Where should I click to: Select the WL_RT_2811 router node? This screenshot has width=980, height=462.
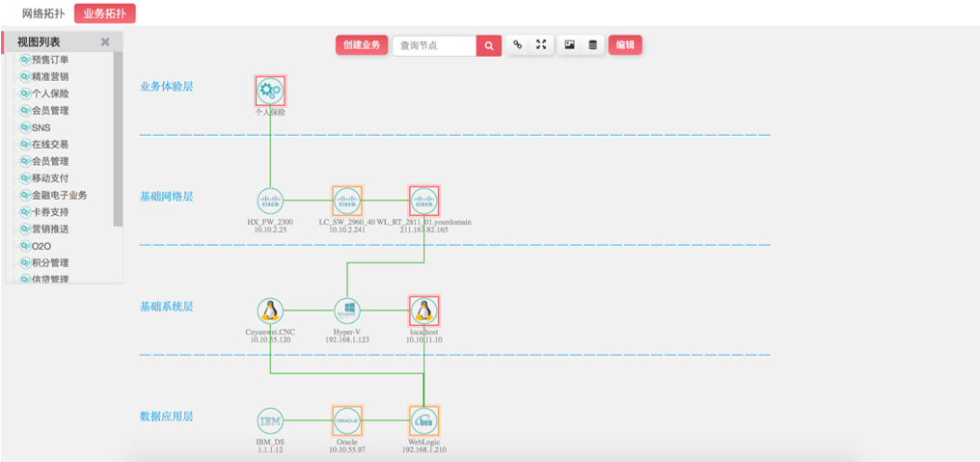pos(423,201)
